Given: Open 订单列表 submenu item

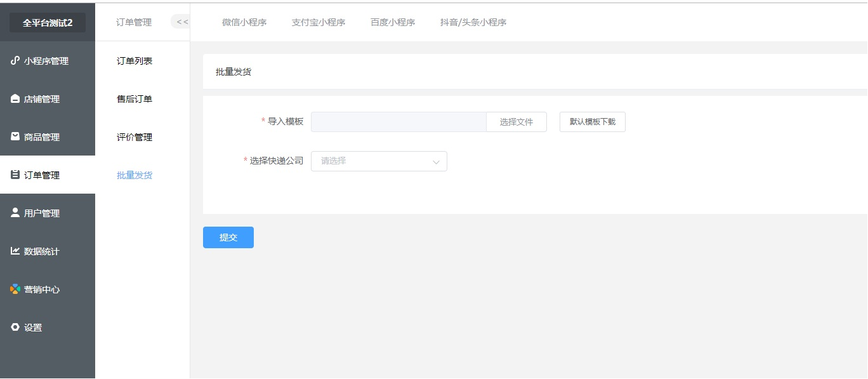Looking at the screenshot, I should coord(135,61).
